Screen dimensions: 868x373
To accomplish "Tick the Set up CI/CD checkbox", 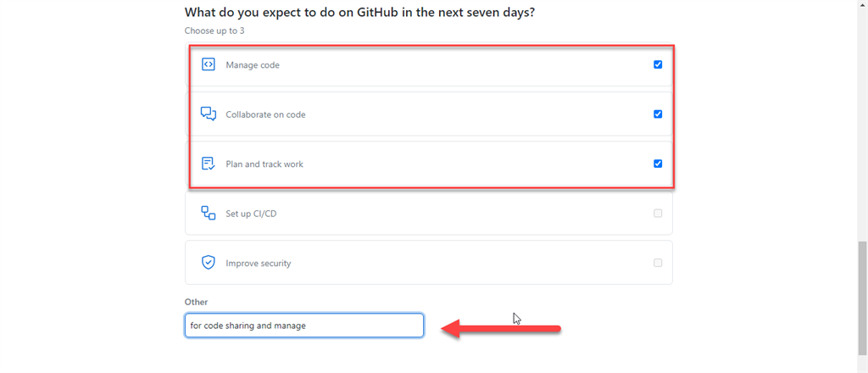I will [x=658, y=213].
